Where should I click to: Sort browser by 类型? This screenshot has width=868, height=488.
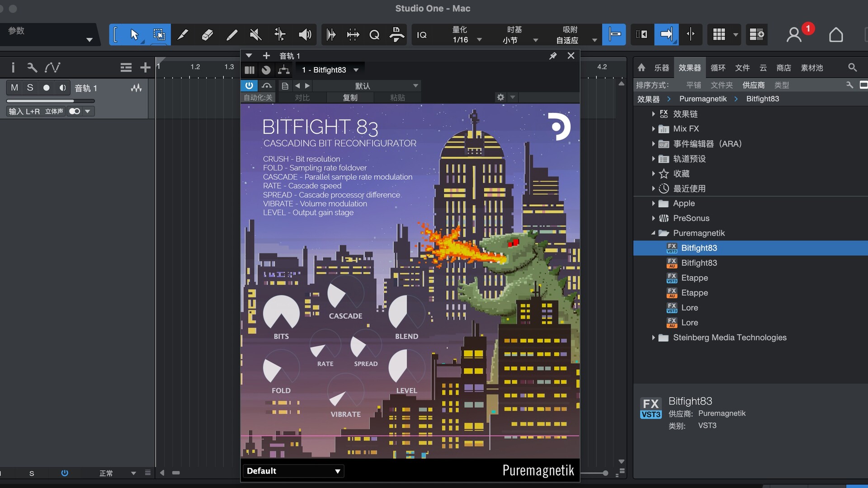(782, 85)
